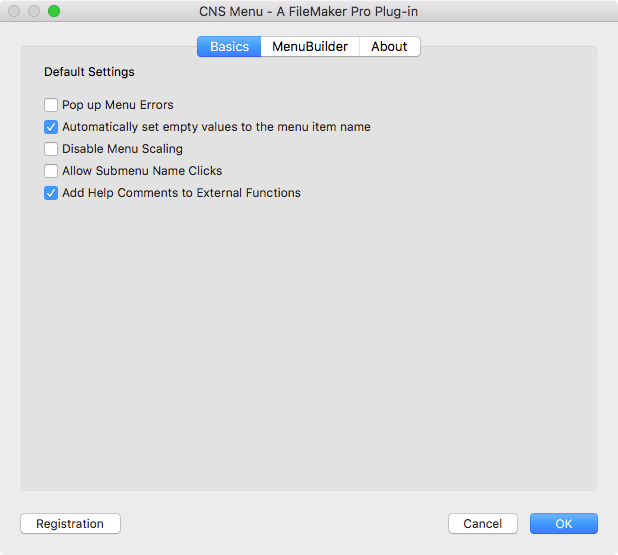Click the green zoom window button
This screenshot has height=555, width=618.
point(54,11)
